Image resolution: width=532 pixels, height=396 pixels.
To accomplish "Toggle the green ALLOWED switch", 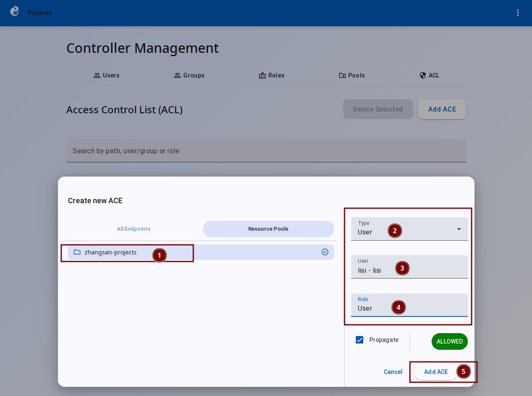I will (450, 341).
